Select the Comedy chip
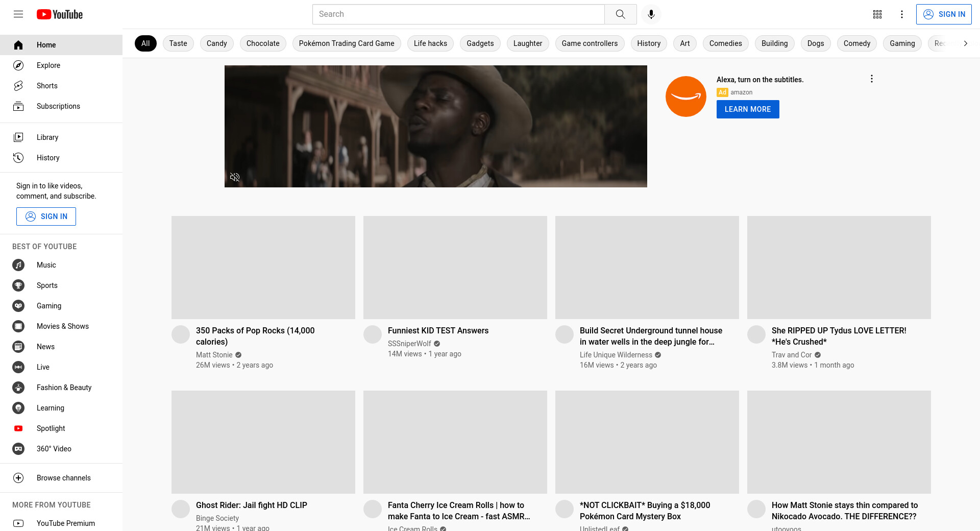980x531 pixels. tap(857, 43)
